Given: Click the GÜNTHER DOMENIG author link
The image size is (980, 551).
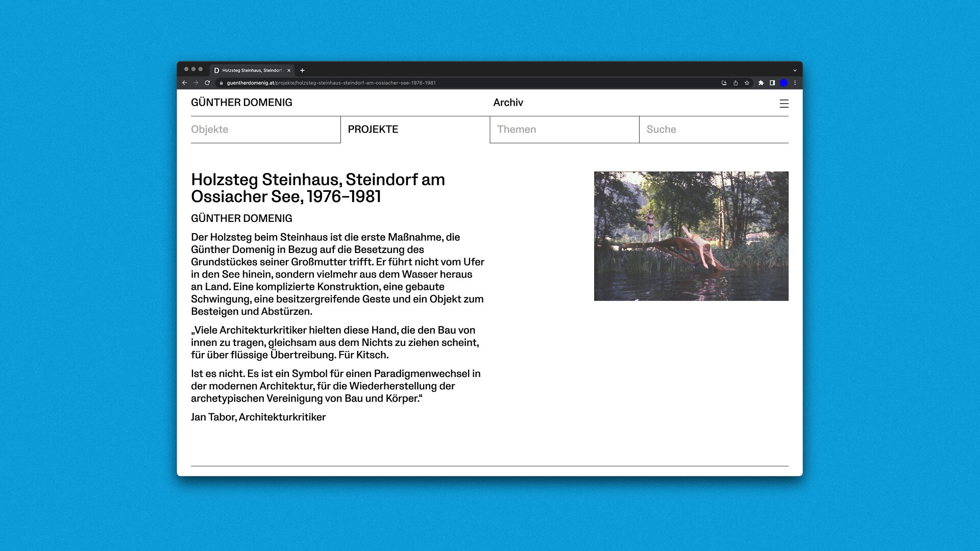Looking at the screenshot, I should tap(241, 218).
